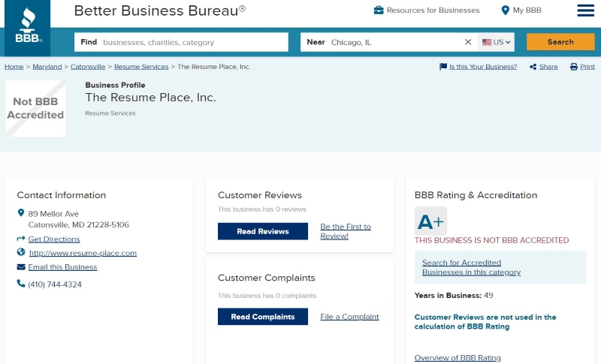Click the briefcase icon beside Resources for Businesses

(379, 11)
